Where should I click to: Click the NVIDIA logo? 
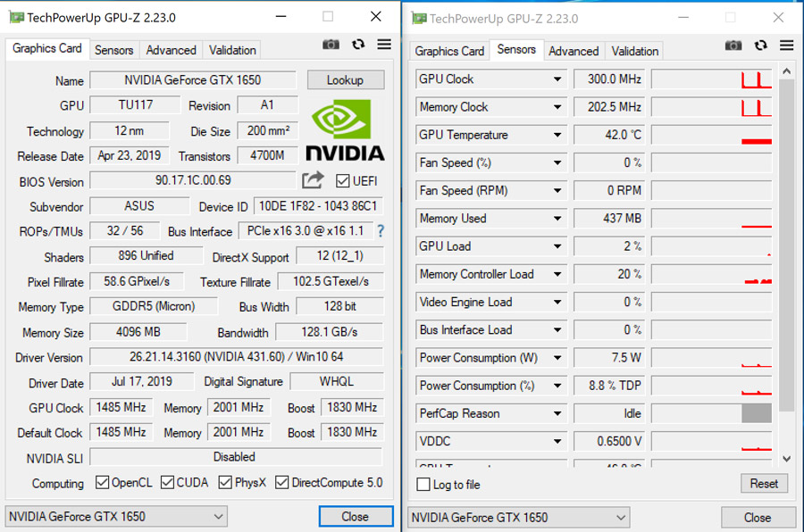pos(345,130)
